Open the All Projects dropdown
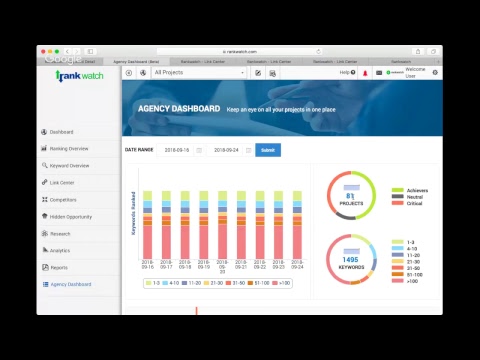 (x=199, y=72)
